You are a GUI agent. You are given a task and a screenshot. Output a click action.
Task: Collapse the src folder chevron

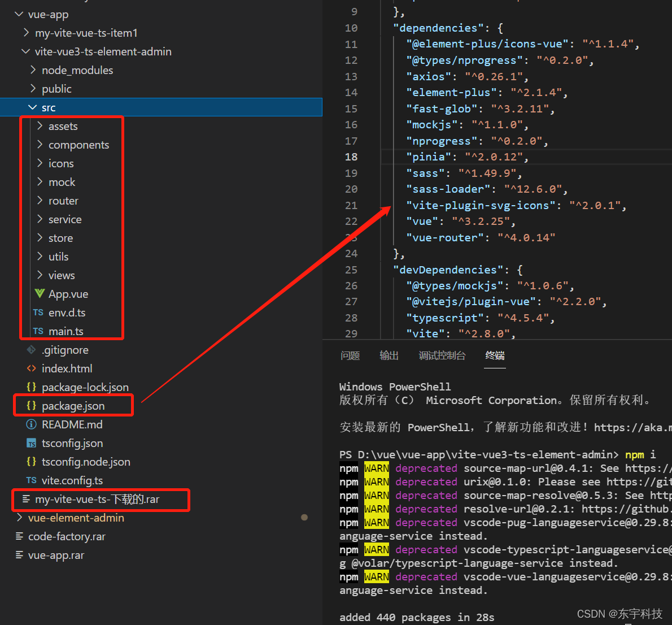tap(33, 107)
